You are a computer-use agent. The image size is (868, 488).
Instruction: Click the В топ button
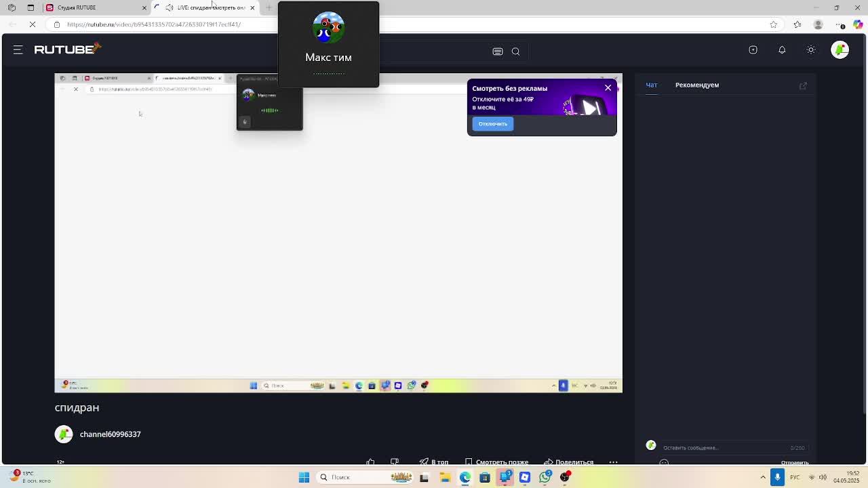point(434,462)
